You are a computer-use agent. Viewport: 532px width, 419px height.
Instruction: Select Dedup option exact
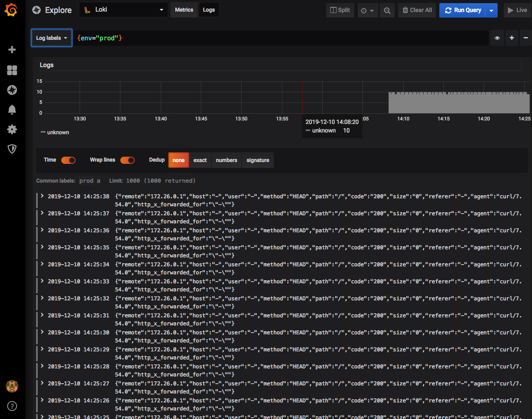200,160
